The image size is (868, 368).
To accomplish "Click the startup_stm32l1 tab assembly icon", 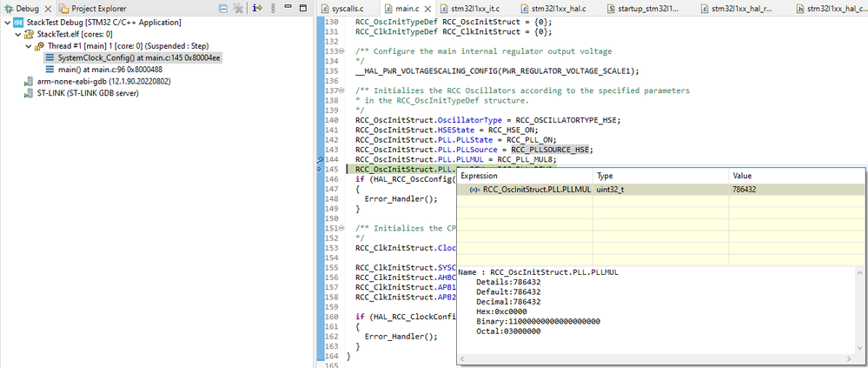I will (x=611, y=9).
